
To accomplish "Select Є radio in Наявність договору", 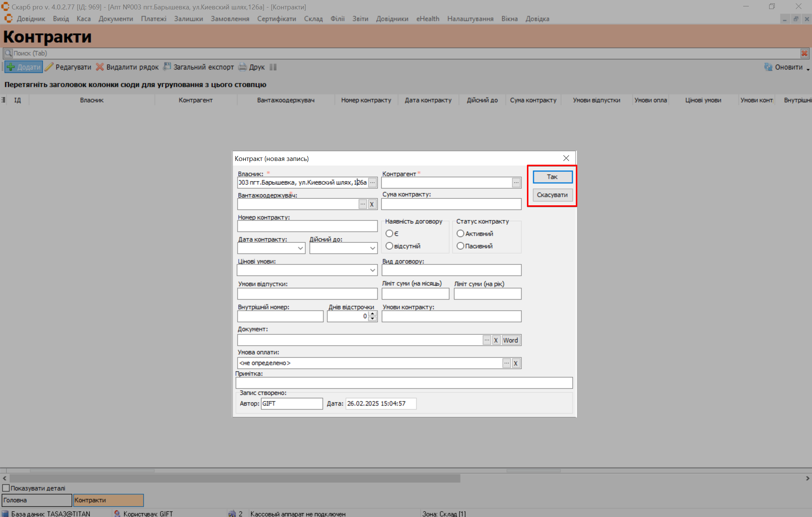I will (389, 233).
